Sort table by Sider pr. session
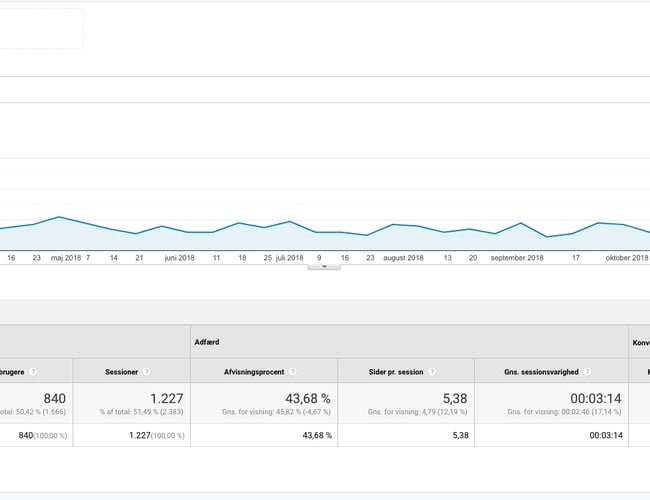This screenshot has width=650, height=500. [x=396, y=371]
